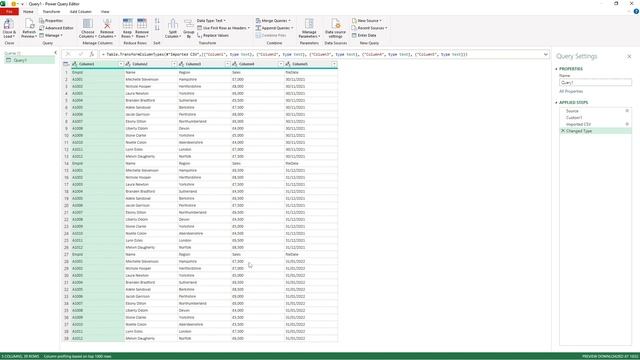Open the Merge Queries dropdown
Image resolution: width=640 pixels, height=360 pixels.
click(x=273, y=20)
